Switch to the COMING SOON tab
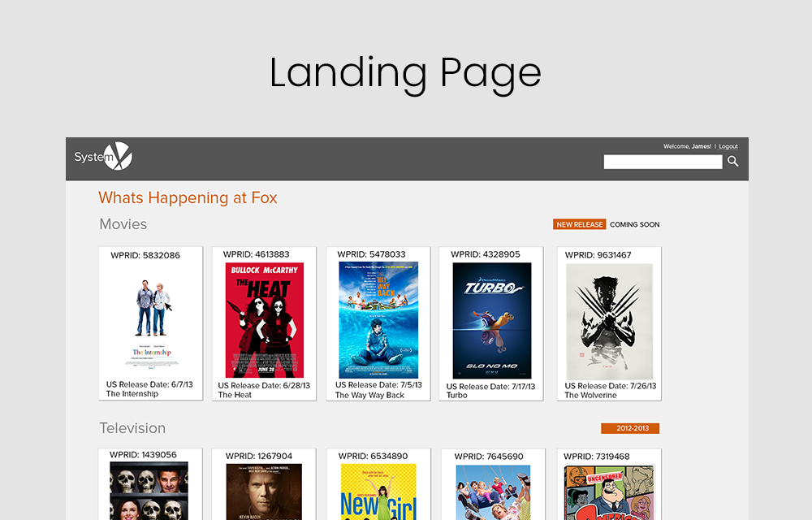Viewport: 812px width, 520px height. pyautogui.click(x=634, y=225)
